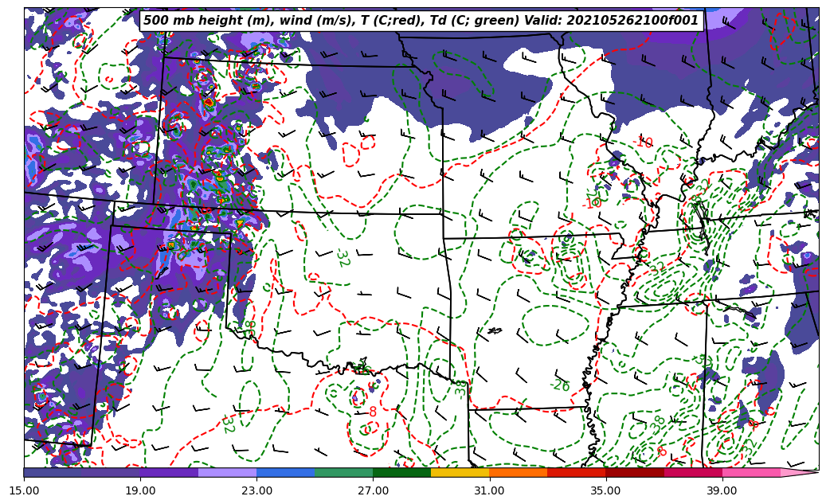The image size is (826, 504).
Task: Select the bright blue colorbar segment
Action: [x=285, y=473]
